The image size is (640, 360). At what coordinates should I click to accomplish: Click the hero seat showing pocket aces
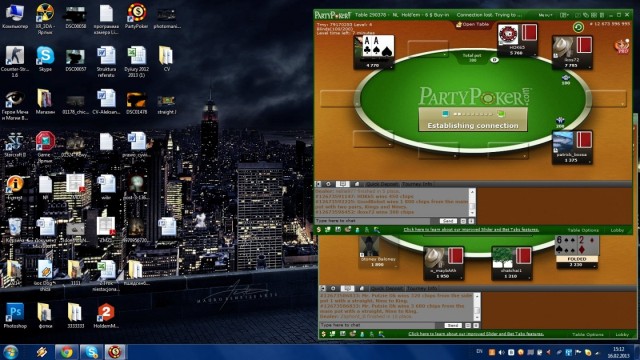click(x=373, y=52)
